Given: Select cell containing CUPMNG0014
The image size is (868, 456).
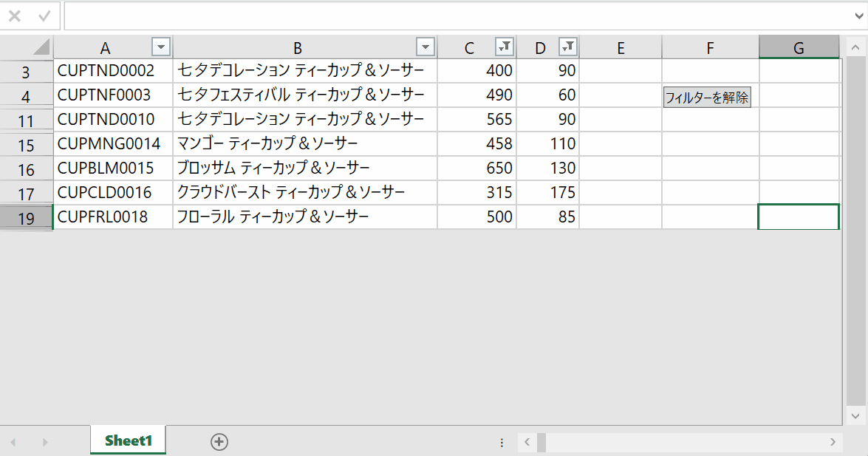Looking at the screenshot, I should [113, 143].
